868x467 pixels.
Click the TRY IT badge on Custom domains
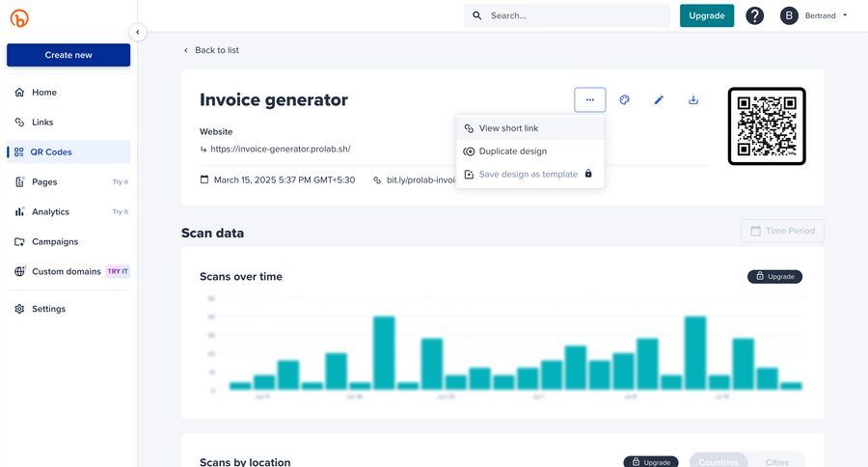[118, 271]
